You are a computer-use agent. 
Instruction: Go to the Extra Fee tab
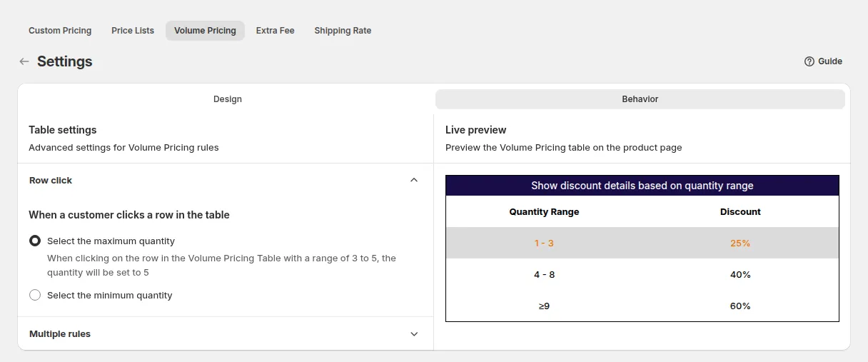(x=276, y=31)
